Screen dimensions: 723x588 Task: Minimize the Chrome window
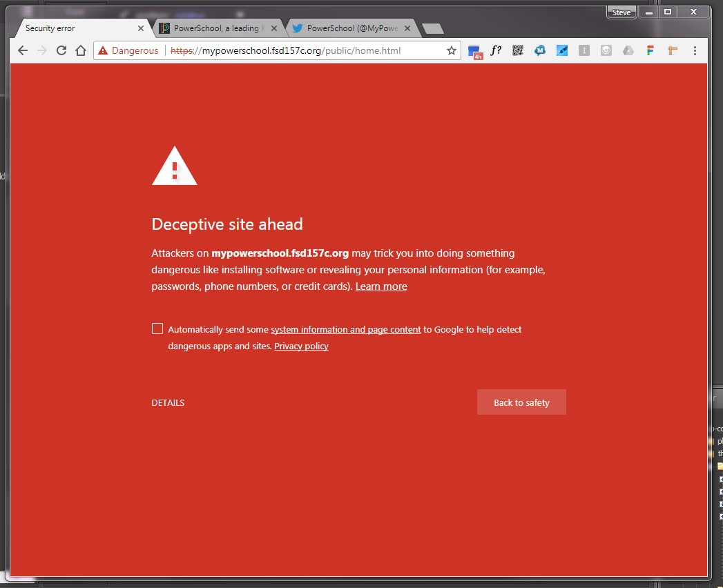[x=648, y=12]
